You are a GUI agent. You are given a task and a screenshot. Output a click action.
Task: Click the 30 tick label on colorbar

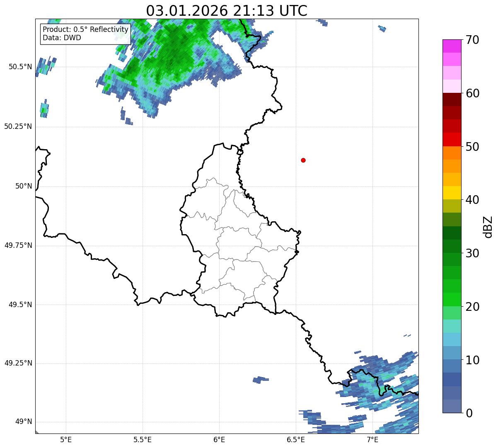(472, 253)
